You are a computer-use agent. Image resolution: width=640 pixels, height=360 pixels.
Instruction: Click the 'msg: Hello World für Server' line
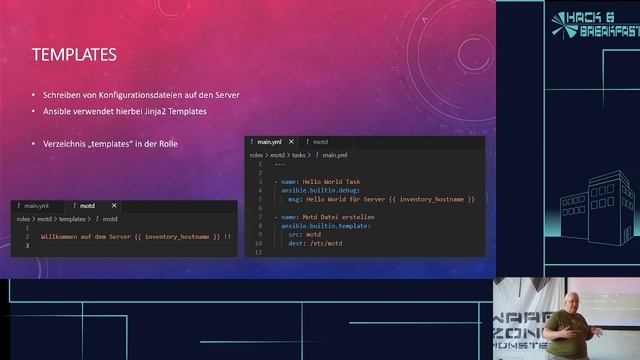point(381,200)
